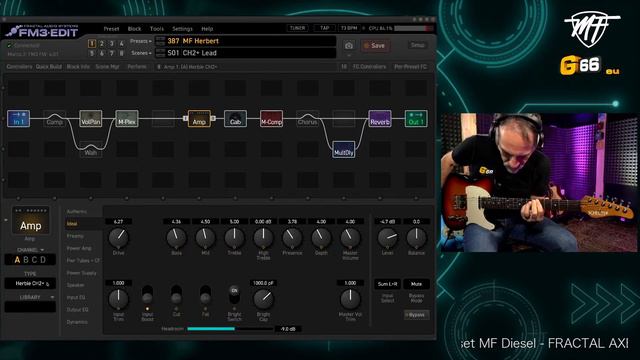Toggle the amp Bypass button
640x360 pixels.
point(416,315)
